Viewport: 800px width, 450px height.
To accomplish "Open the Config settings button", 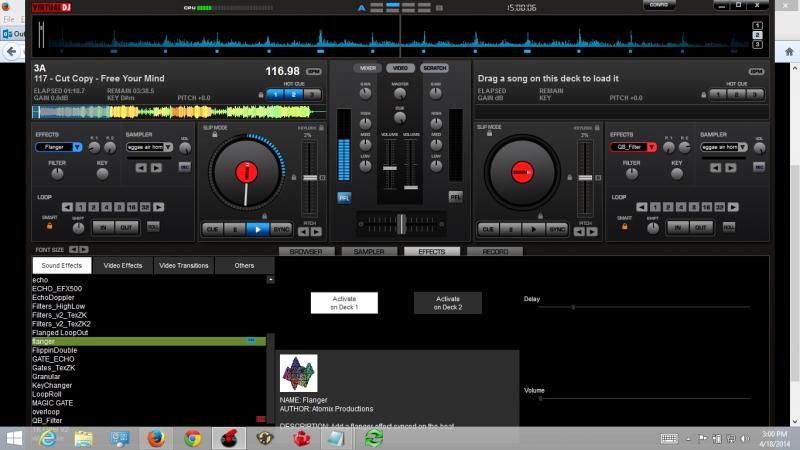I will (x=659, y=5).
